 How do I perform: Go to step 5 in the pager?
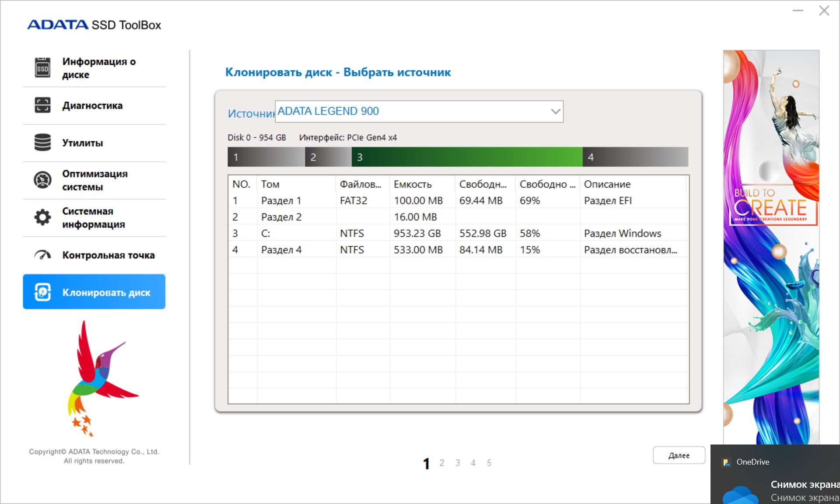(489, 463)
